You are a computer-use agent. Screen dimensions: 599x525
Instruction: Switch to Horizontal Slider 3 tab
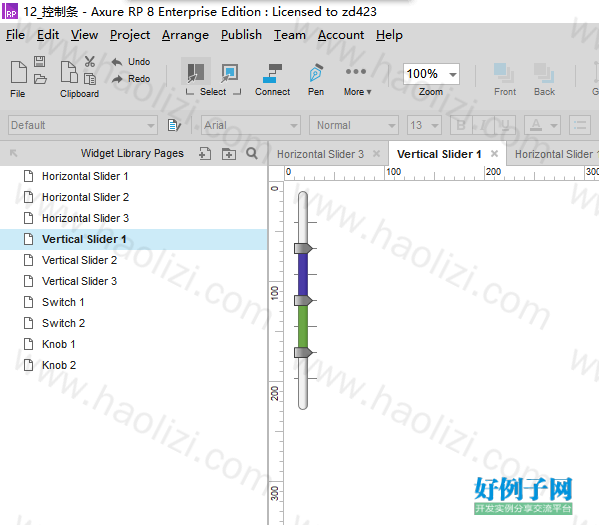pos(320,154)
